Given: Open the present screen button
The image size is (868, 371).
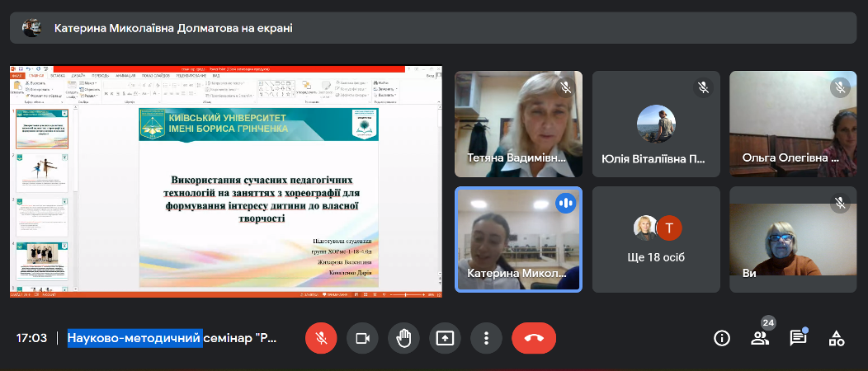Looking at the screenshot, I should pyautogui.click(x=445, y=338).
